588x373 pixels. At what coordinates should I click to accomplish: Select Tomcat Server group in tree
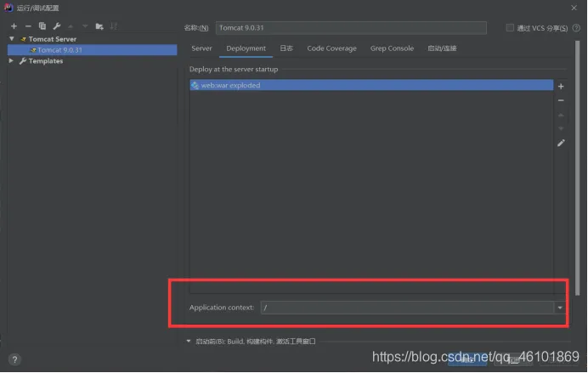pyautogui.click(x=52, y=39)
